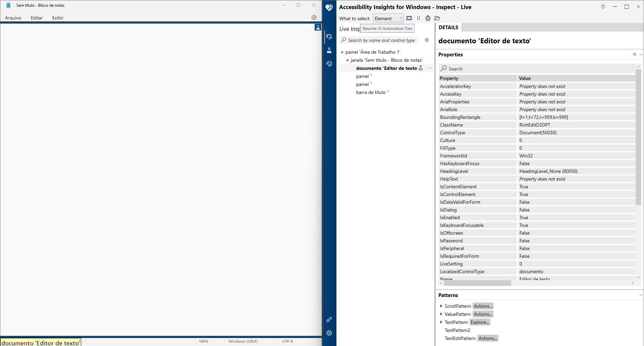The width and height of the screenshot is (644, 346).
Task: Click the Explore button next to TextPattern
Action: click(480, 322)
